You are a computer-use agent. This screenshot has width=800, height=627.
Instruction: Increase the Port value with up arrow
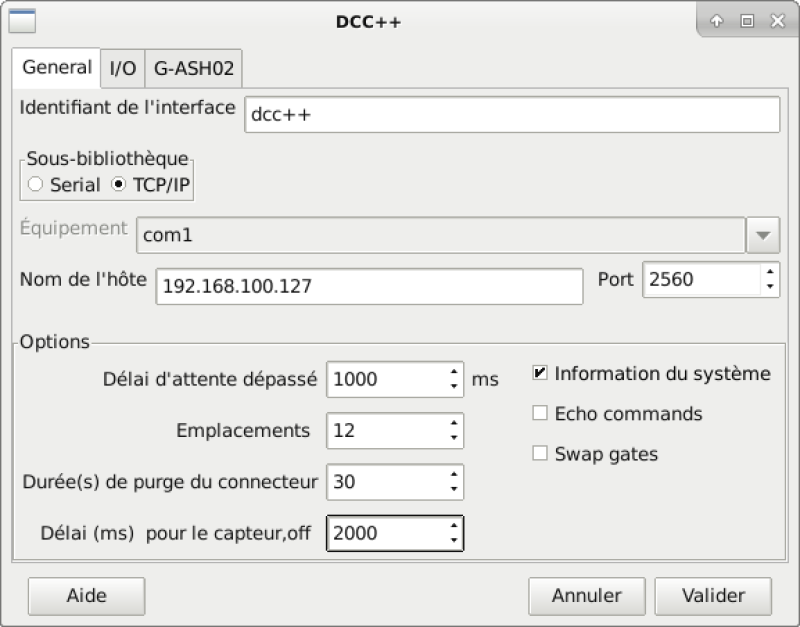(x=768, y=273)
